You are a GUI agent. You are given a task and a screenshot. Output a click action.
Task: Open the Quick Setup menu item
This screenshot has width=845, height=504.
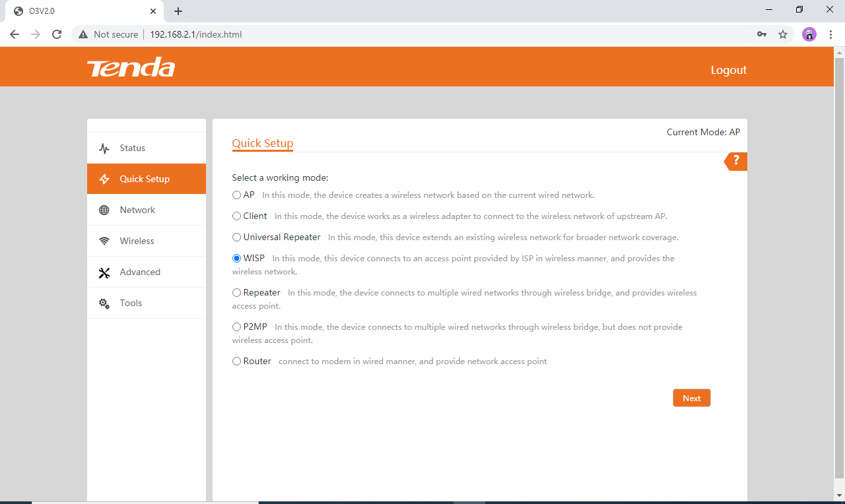tap(147, 179)
